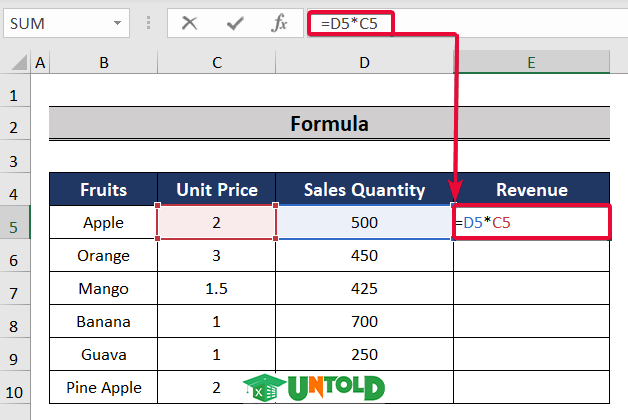This screenshot has width=628, height=420.
Task: Click the Enter checkmark formula icon
Action: tap(236, 21)
